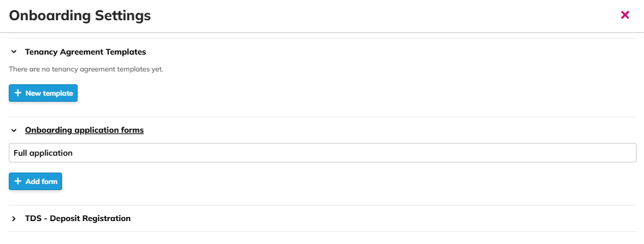The height and width of the screenshot is (244, 644).
Task: Click the plus icon on New template
Action: coord(18,93)
